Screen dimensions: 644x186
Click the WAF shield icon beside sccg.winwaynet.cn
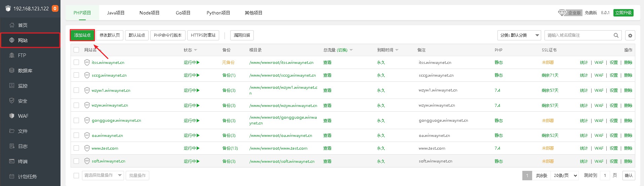click(x=87, y=75)
